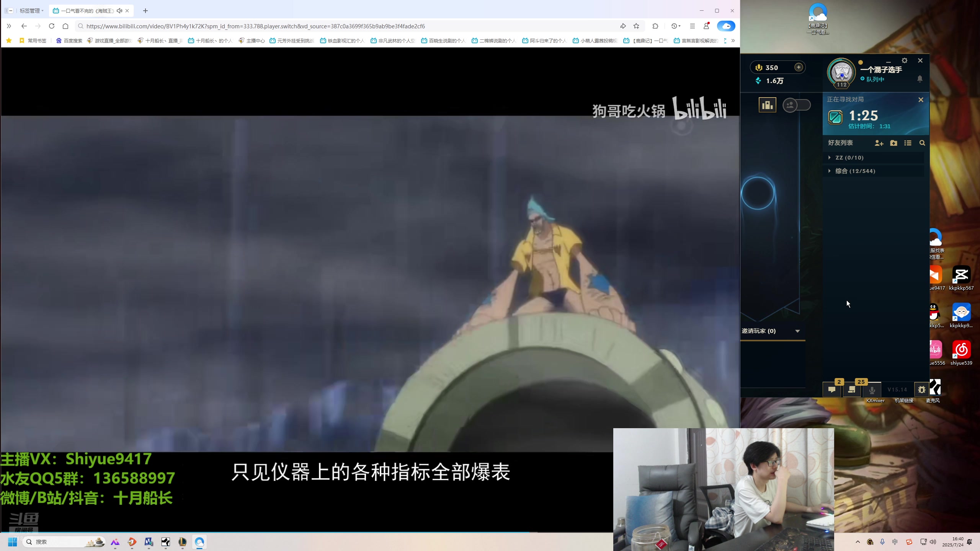Screen dimensions: 980x551
Task: Go back in the browser
Action: (24, 26)
